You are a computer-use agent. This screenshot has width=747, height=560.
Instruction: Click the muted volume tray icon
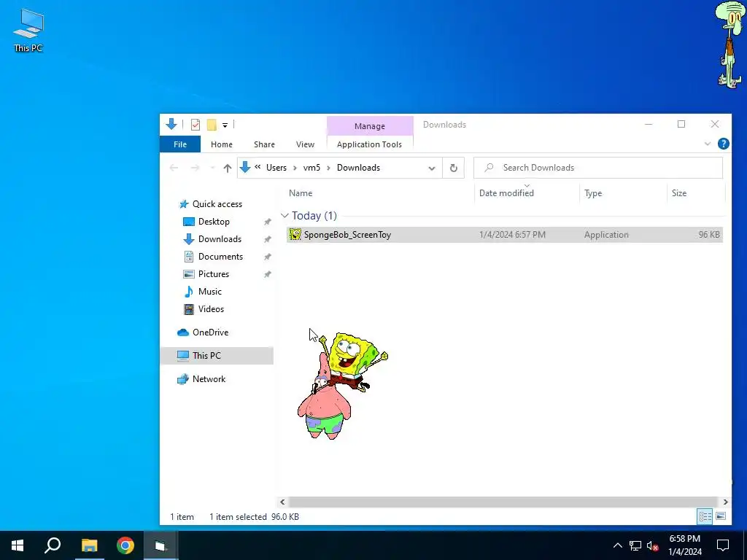tap(653, 545)
